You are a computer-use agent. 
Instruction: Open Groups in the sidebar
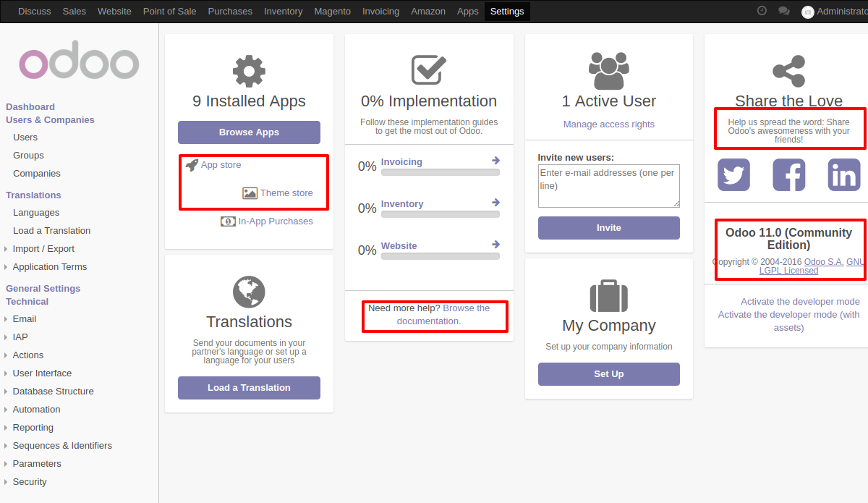pyautogui.click(x=28, y=156)
